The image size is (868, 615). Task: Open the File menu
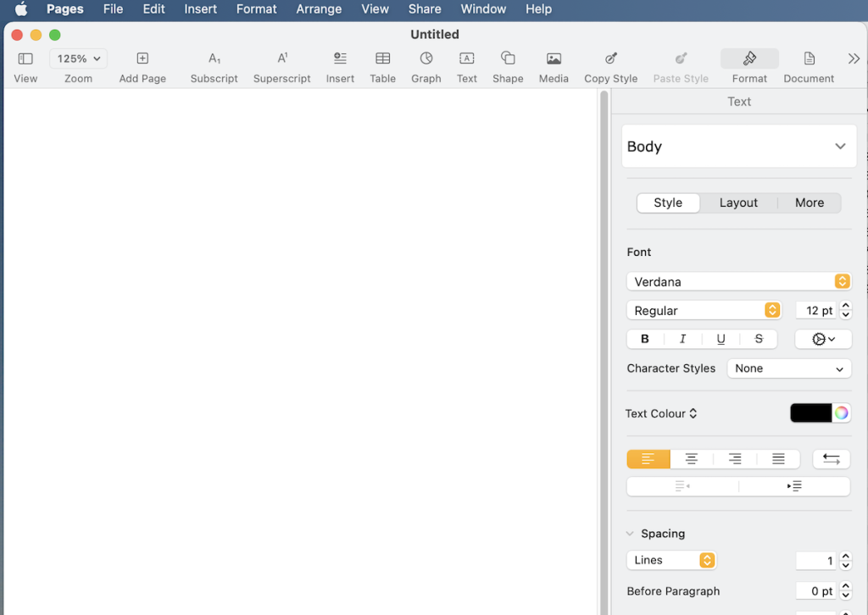(113, 8)
